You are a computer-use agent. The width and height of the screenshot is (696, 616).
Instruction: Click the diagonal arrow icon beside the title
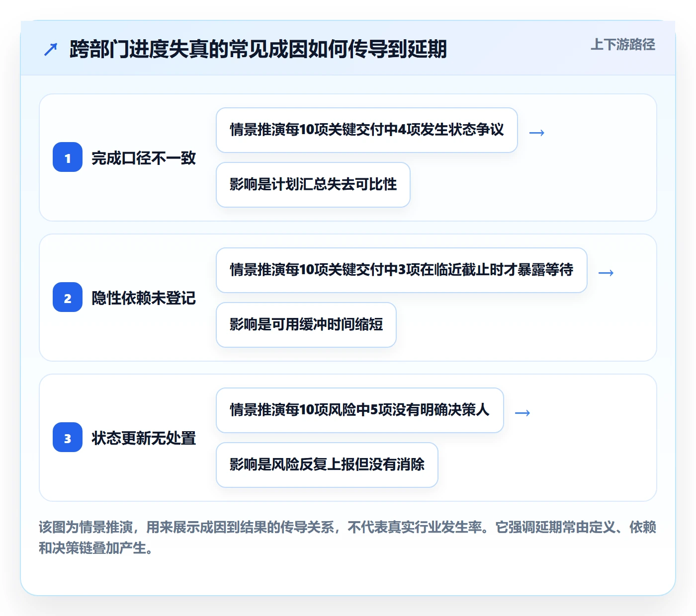point(51,49)
